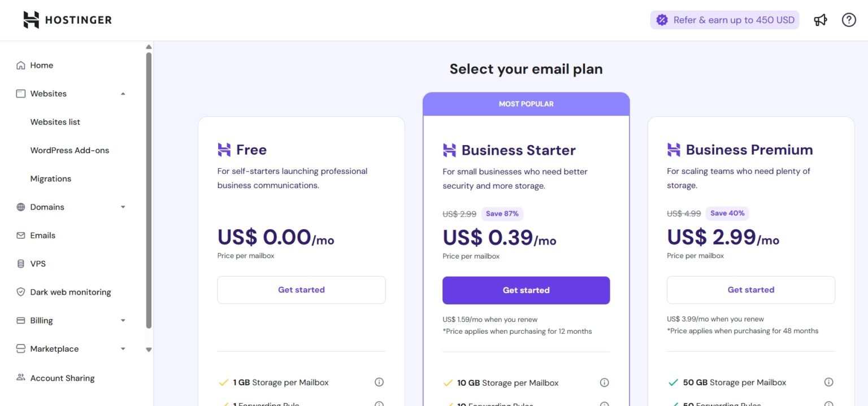Click info icon for 10 GB Storage
The width and height of the screenshot is (868, 406).
(x=604, y=382)
